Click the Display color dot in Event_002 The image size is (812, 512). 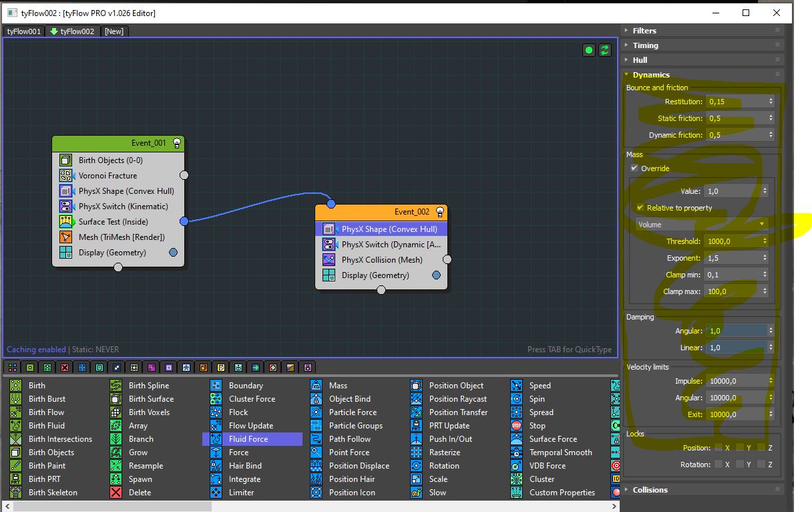pyautogui.click(x=436, y=275)
